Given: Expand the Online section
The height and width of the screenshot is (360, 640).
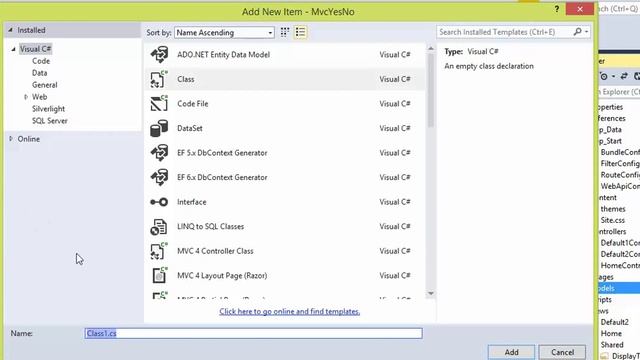Looking at the screenshot, I should click(11, 139).
